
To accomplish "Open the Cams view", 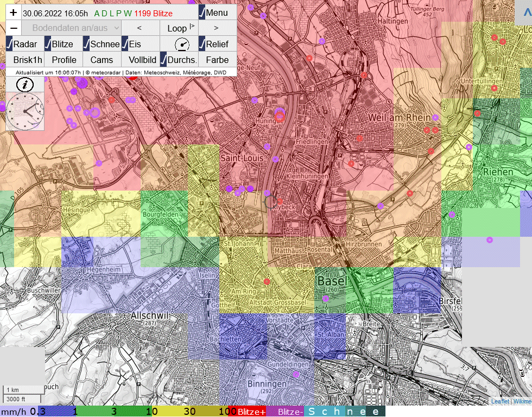I will [x=102, y=60].
